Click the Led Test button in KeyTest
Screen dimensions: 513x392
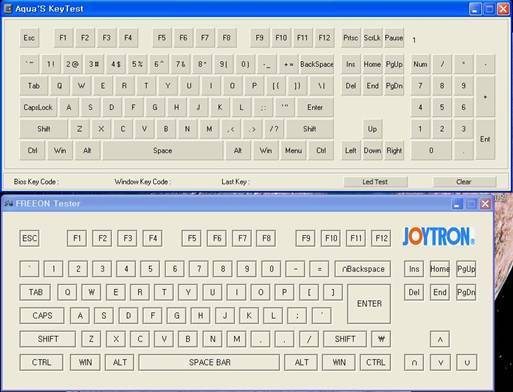pos(376,182)
